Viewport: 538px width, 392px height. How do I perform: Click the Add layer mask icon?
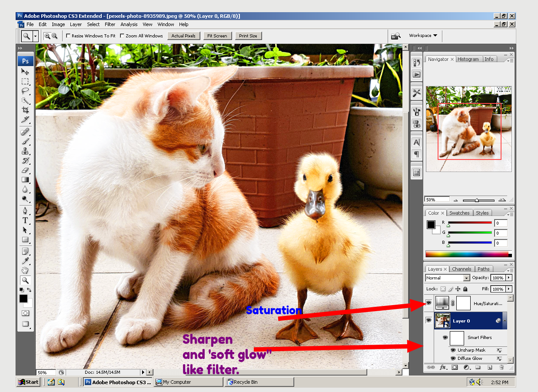(x=455, y=367)
